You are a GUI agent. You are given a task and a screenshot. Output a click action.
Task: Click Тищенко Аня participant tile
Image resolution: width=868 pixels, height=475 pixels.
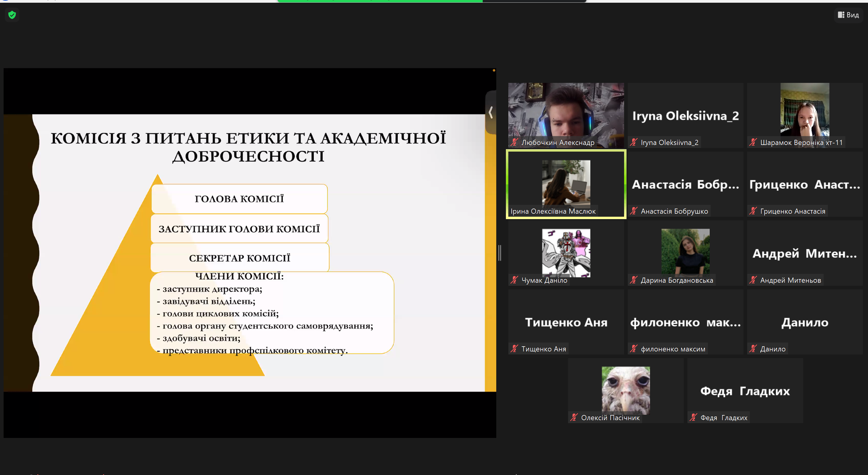tap(566, 322)
